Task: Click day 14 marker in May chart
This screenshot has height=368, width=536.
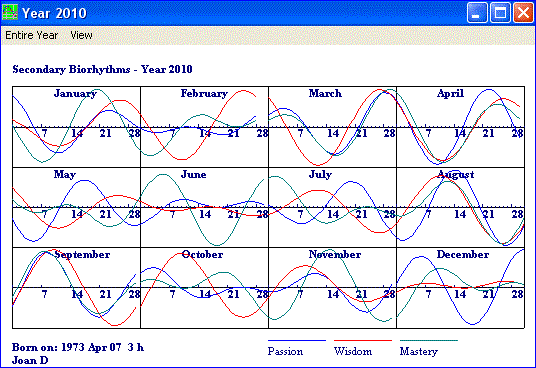Action: (x=77, y=214)
